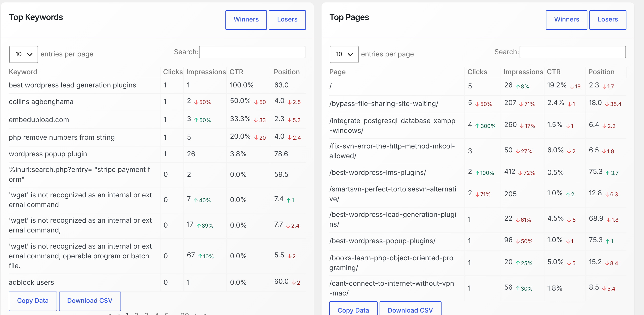Download CSV of Top Keywords

point(90,301)
